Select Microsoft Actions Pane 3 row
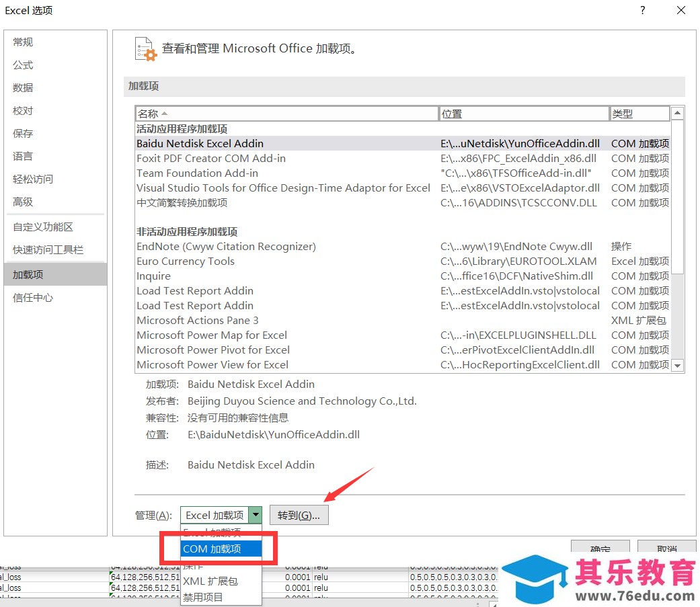The image size is (700, 607). (x=403, y=321)
